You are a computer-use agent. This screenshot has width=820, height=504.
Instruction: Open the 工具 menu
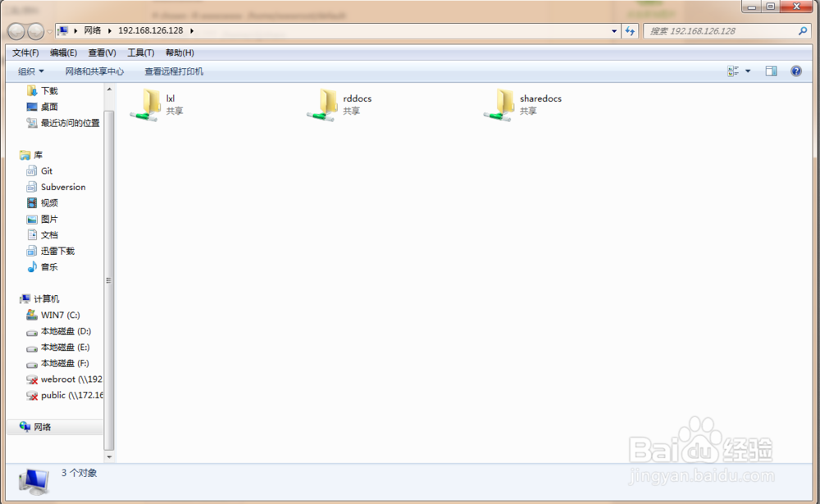point(140,52)
